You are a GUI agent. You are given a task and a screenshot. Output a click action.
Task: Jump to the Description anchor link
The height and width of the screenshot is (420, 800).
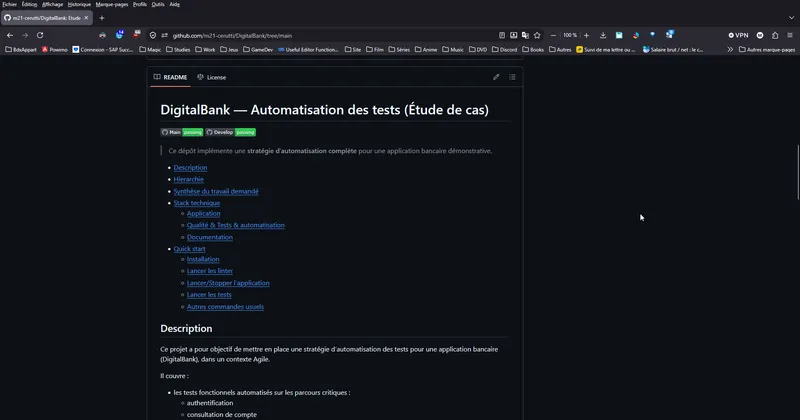point(190,167)
